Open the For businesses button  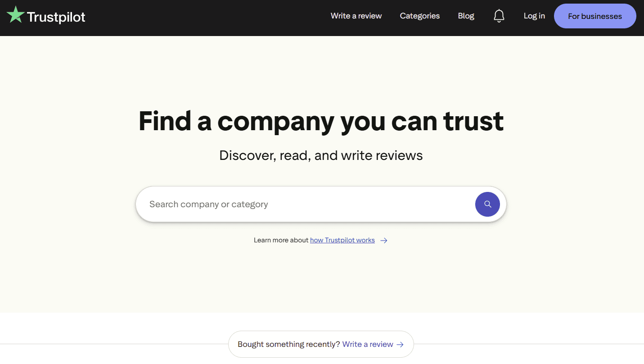(595, 16)
